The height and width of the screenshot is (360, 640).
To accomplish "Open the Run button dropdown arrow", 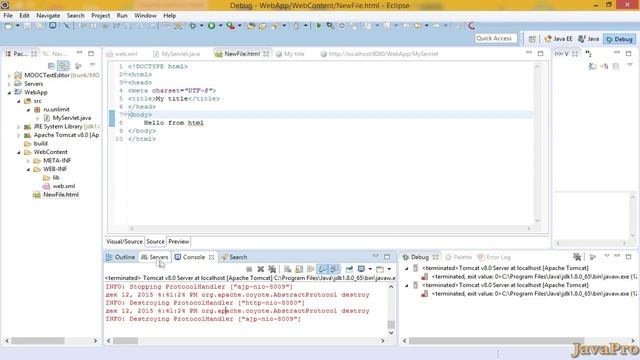I will coord(220,26).
